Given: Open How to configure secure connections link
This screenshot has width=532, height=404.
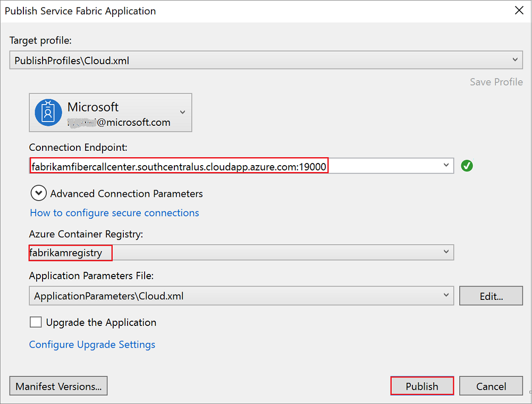Looking at the screenshot, I should coord(114,213).
